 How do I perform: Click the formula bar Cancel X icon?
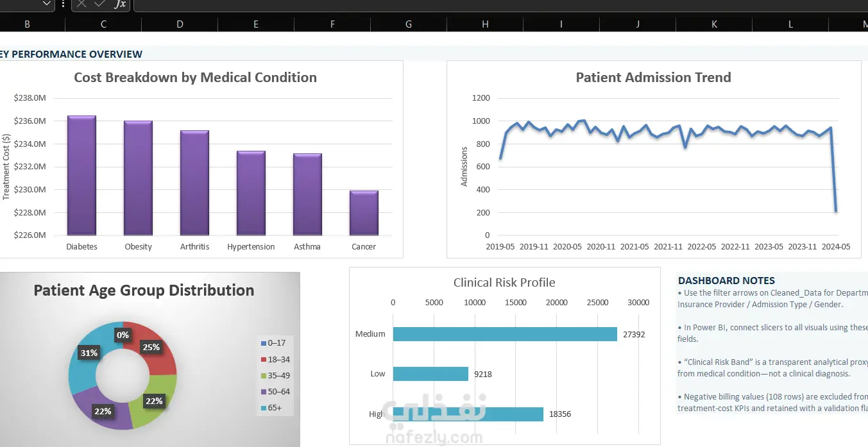click(81, 4)
